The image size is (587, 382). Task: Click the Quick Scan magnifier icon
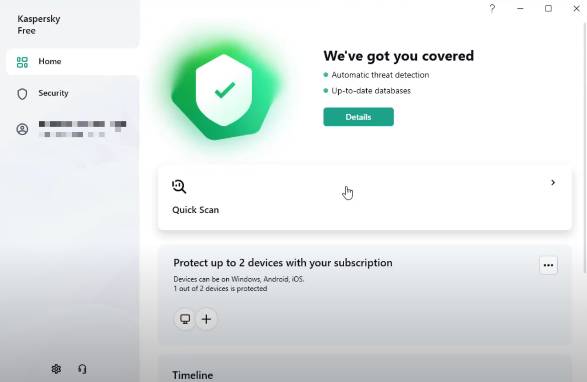pos(179,186)
